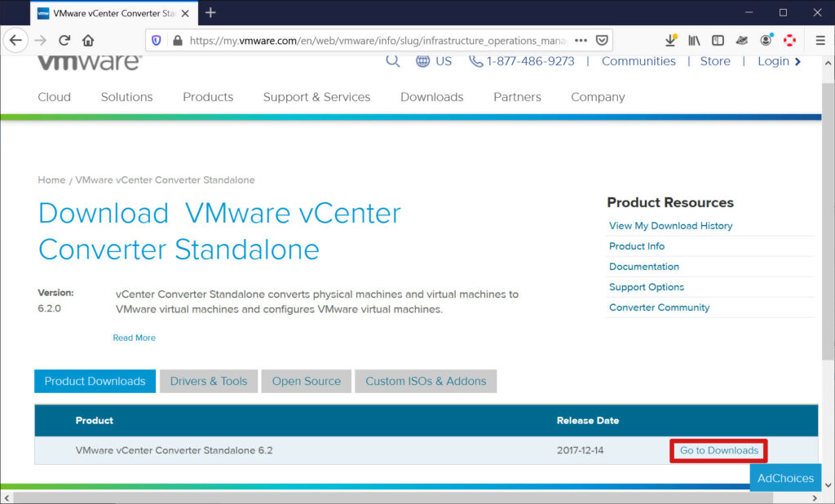Open the Store link
835x504 pixels.
[x=715, y=61]
